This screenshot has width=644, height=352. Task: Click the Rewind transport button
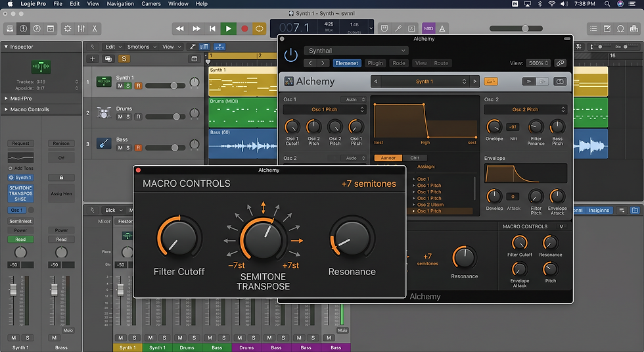click(x=179, y=29)
